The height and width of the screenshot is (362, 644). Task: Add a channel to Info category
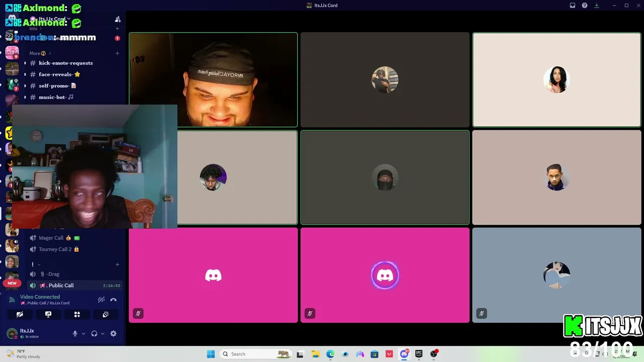(117, 29)
